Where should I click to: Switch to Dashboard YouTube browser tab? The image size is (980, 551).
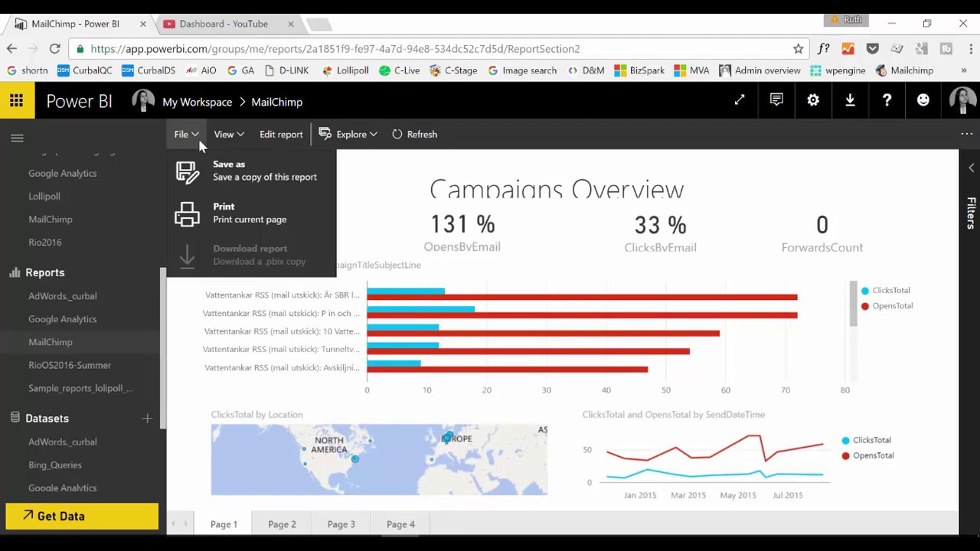(224, 24)
